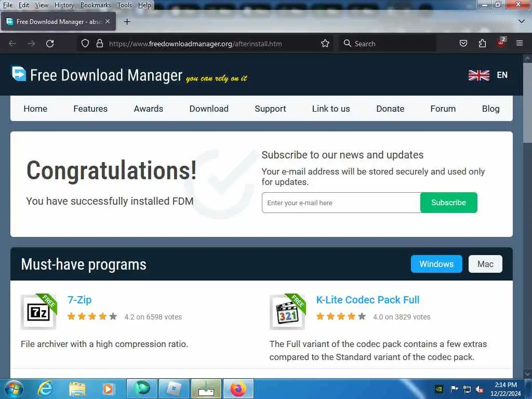Open the 7-Zip program link
This screenshot has height=399, width=532.
pos(79,300)
